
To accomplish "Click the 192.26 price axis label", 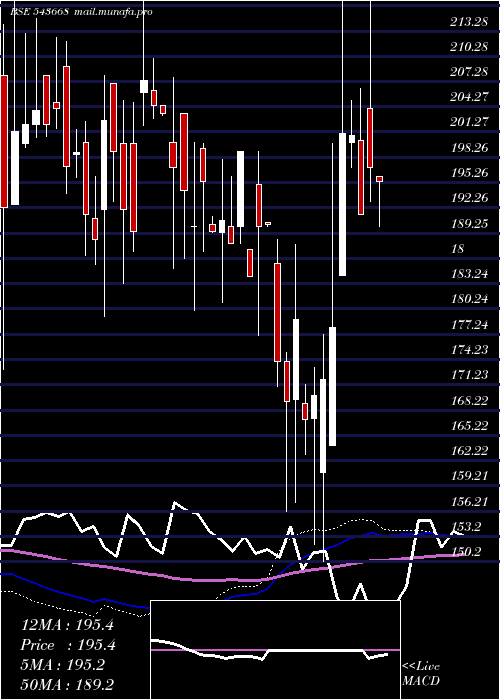I will click(470, 197).
